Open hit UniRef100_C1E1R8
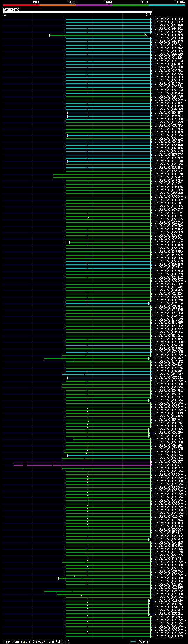Viewport: 188px width, 644px height. (x=169, y=25)
